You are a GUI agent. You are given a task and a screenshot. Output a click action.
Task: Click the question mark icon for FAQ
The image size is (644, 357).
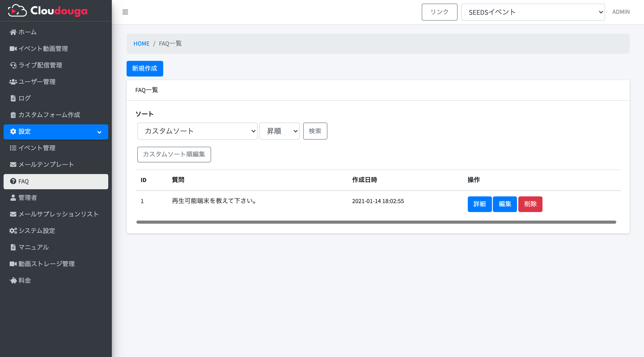pyautogui.click(x=13, y=181)
